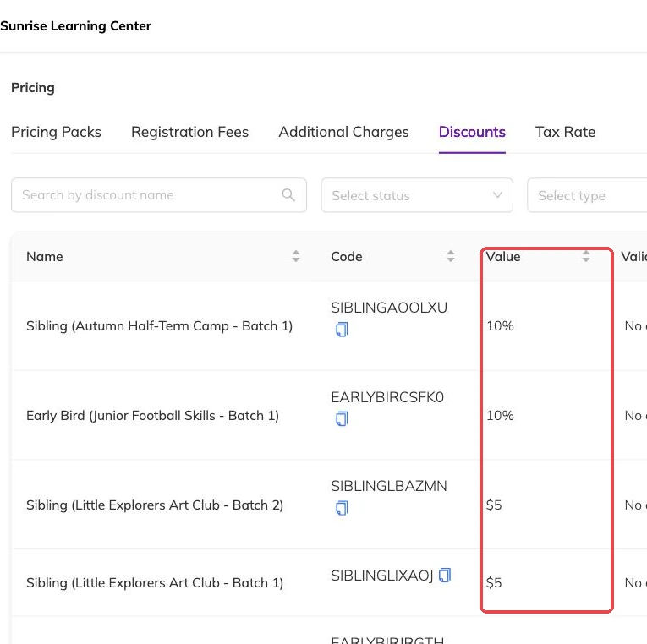Click Sibling (Autumn Half-Term Camp - Batch 1)
This screenshot has width=647, height=644.
159,326
